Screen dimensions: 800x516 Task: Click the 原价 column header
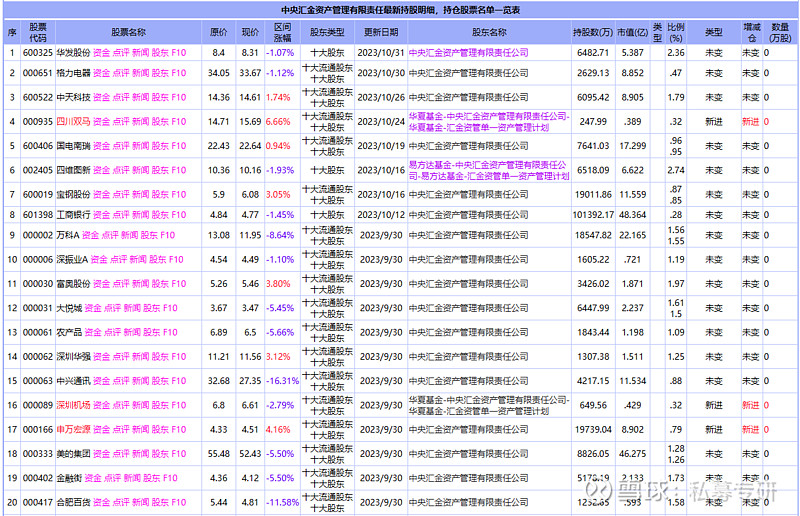pos(218,32)
